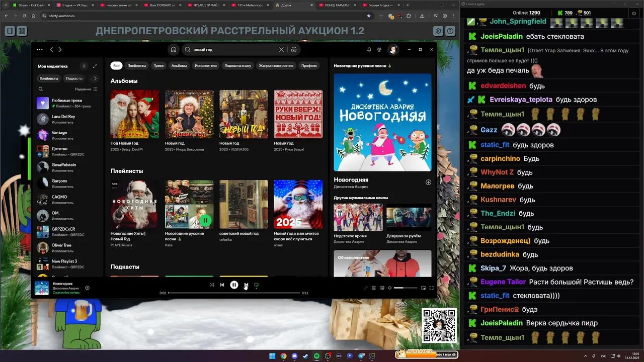Search within the library
The height and width of the screenshot is (362, 644).
[41, 89]
